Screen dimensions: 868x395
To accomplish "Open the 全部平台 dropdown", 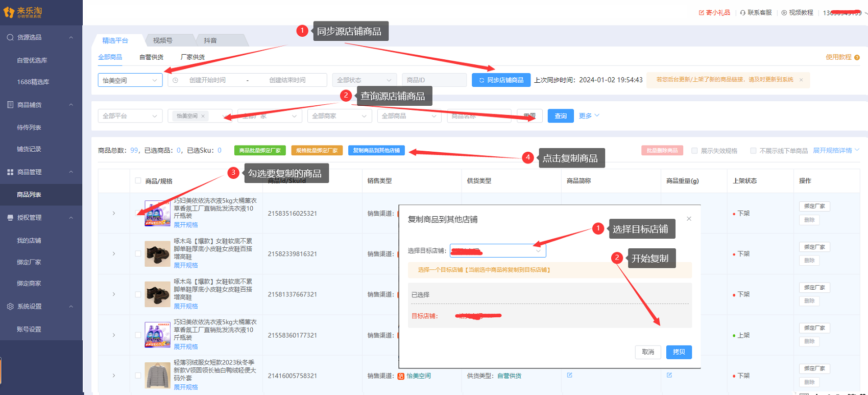I will 130,116.
